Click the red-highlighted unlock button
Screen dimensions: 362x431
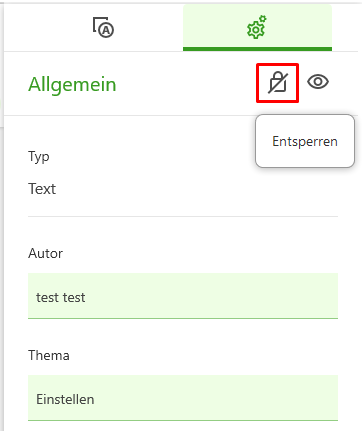pyautogui.click(x=277, y=83)
